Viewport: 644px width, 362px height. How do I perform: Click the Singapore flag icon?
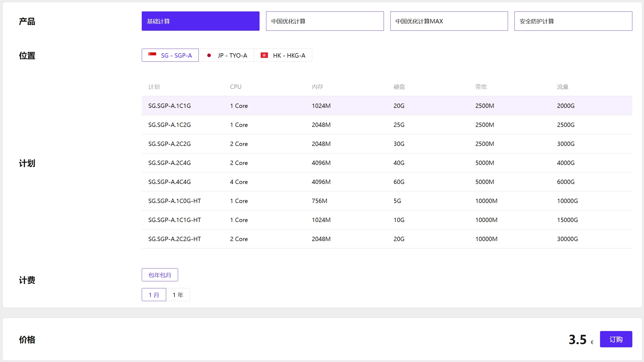click(152, 55)
